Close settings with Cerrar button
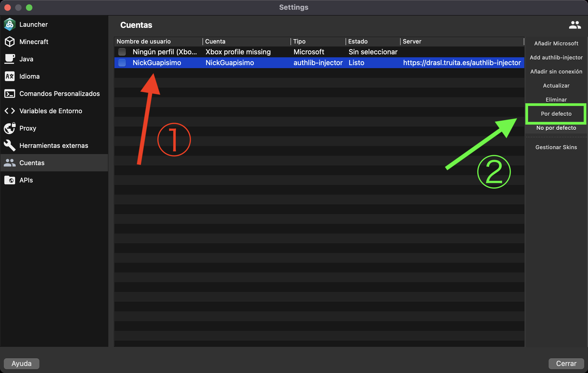 (566, 364)
